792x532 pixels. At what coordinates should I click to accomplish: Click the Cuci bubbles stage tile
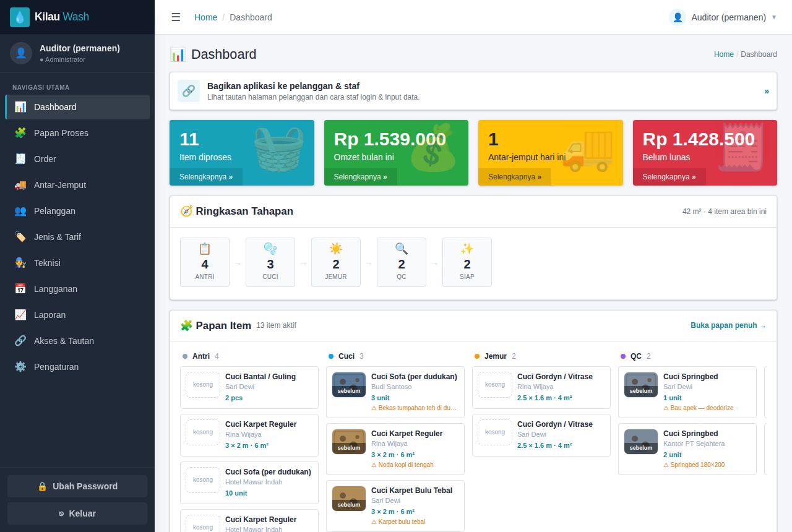pyautogui.click(x=270, y=262)
